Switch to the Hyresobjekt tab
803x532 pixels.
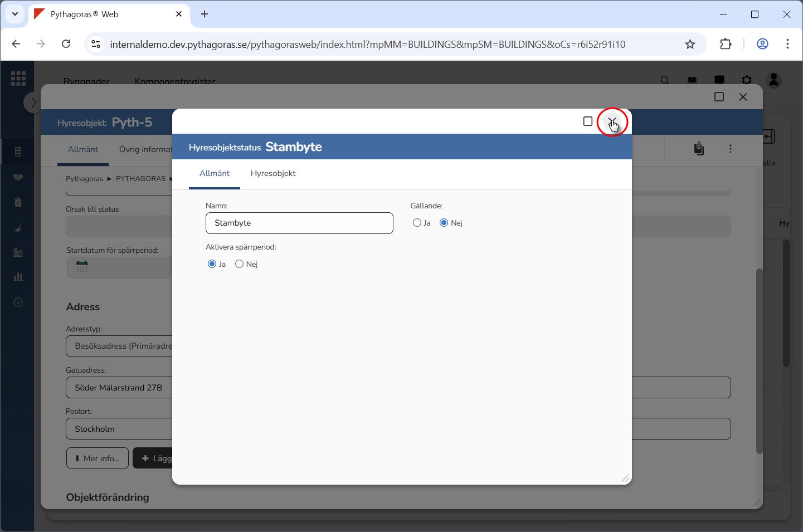click(x=273, y=173)
